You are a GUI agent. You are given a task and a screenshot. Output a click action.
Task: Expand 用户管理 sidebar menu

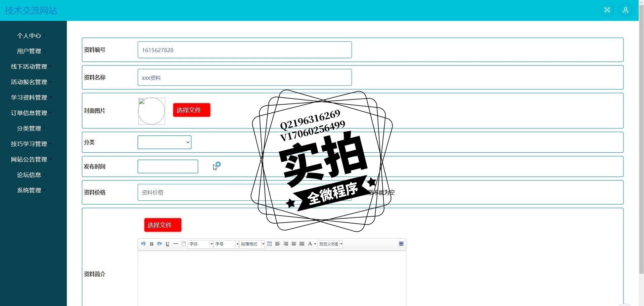click(x=31, y=51)
